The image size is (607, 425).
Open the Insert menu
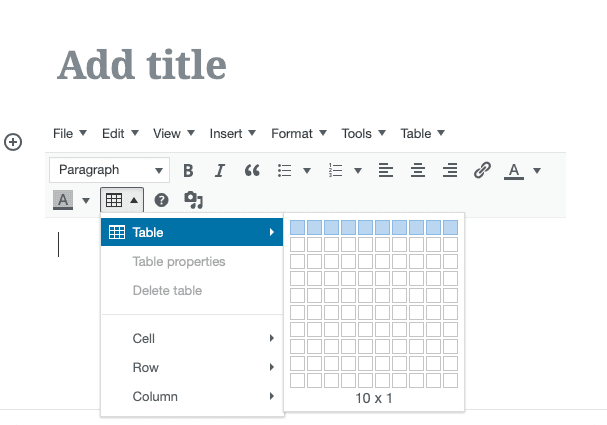[232, 133]
